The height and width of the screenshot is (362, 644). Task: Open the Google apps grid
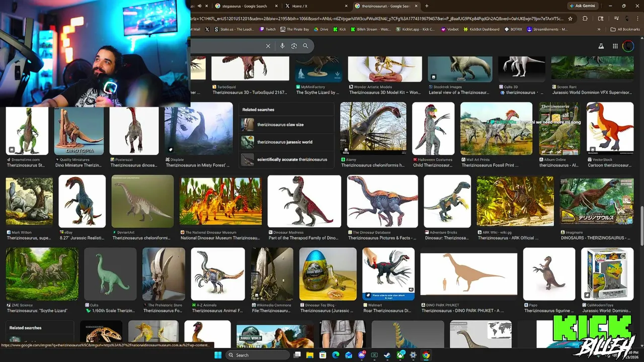615,46
